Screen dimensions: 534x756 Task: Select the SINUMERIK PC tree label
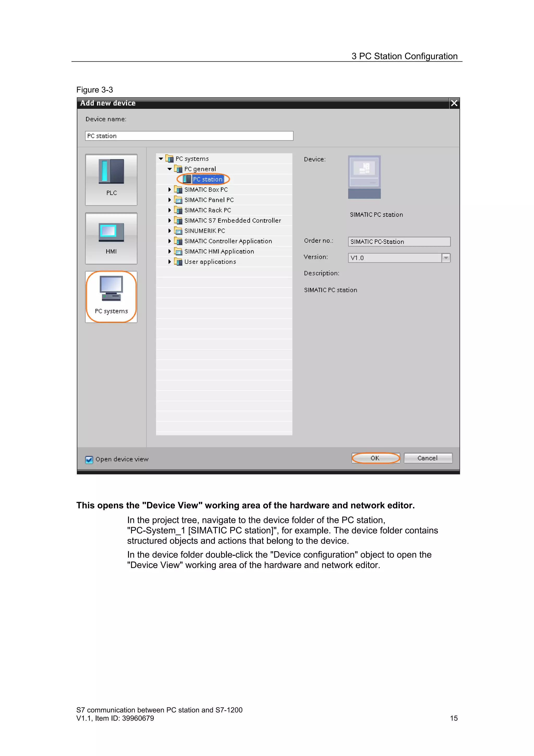[x=205, y=231]
